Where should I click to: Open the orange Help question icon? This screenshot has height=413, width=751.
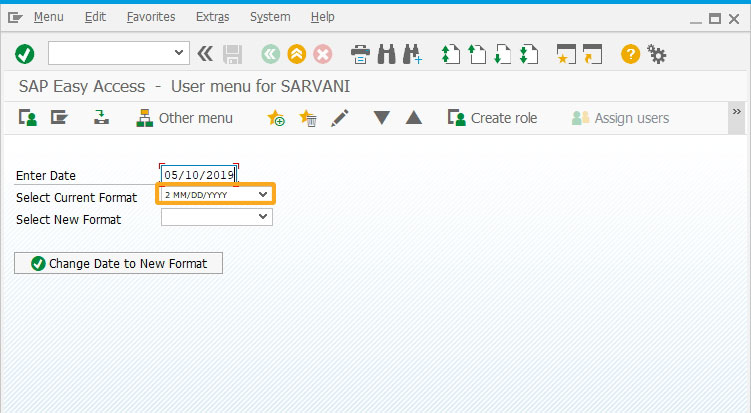click(x=630, y=54)
